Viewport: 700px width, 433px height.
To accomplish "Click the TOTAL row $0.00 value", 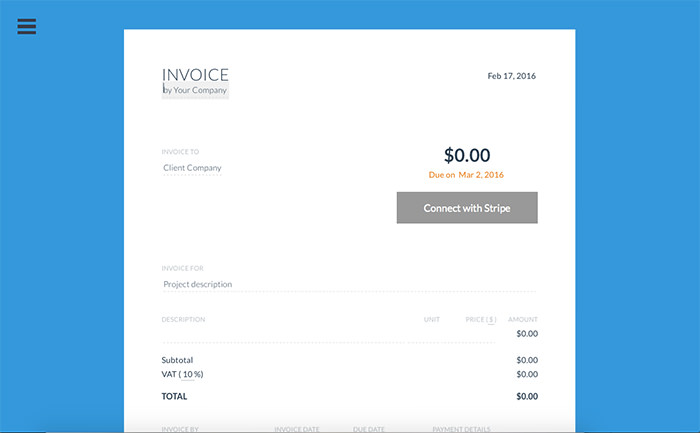I will tap(527, 396).
